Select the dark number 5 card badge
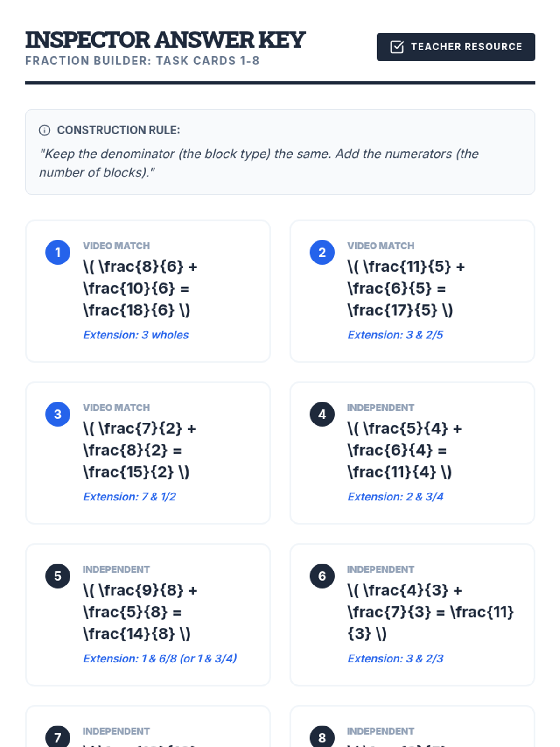560x747 pixels. pos(58,576)
